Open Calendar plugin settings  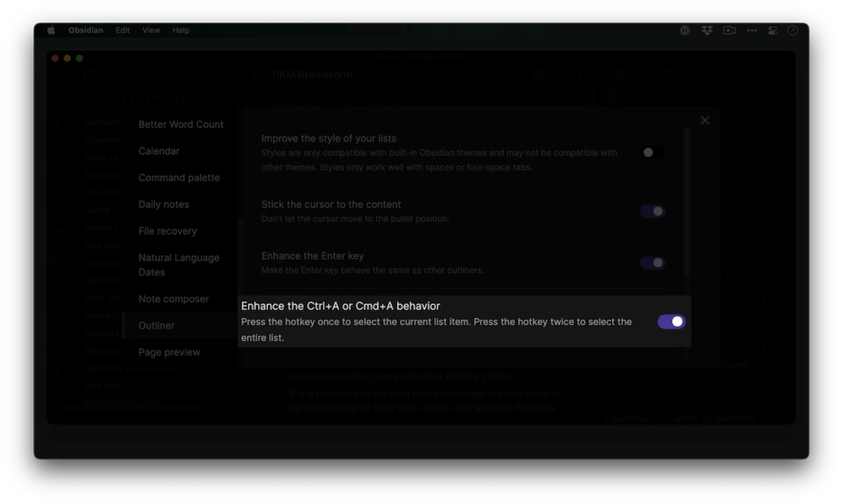tap(158, 151)
